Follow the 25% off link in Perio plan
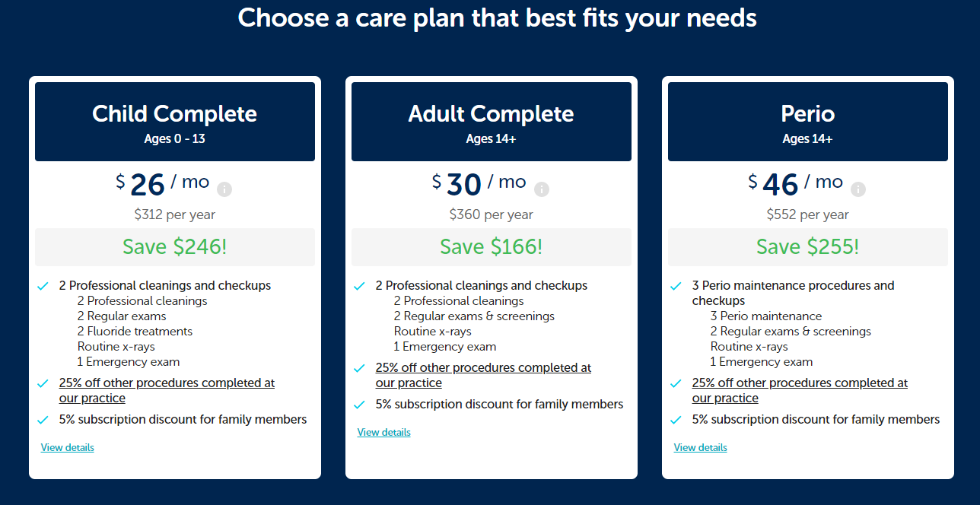980x505 pixels. pos(800,390)
